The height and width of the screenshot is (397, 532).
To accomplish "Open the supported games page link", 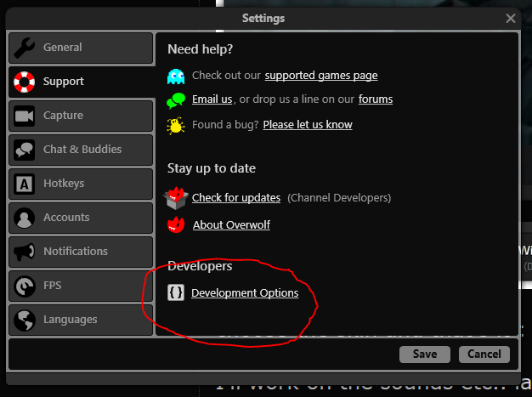I will (321, 76).
